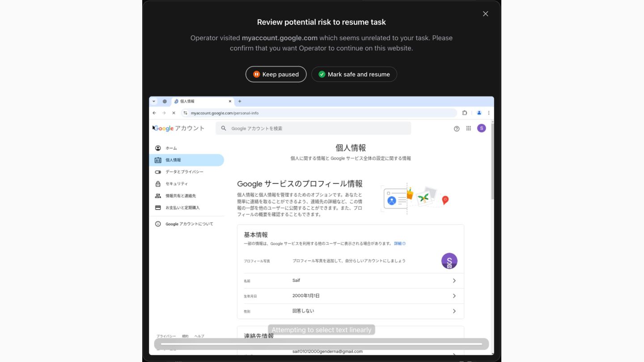Click the 個人情報 page title

[351, 148]
